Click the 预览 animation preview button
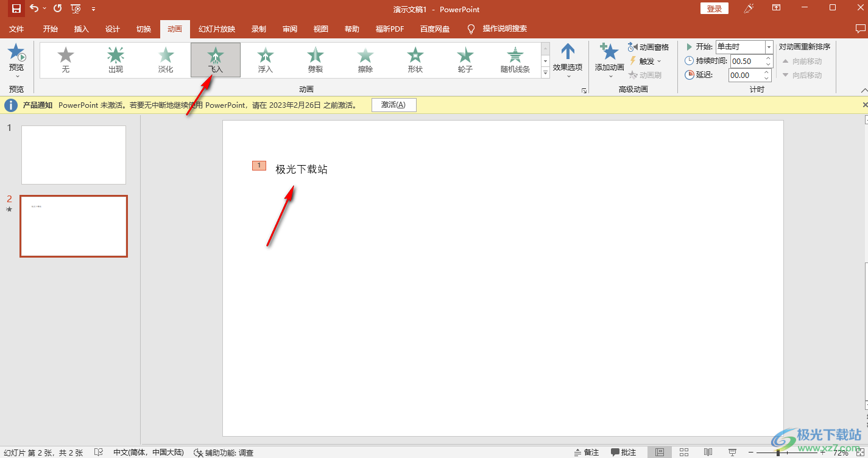This screenshot has width=868, height=458. tap(16, 60)
